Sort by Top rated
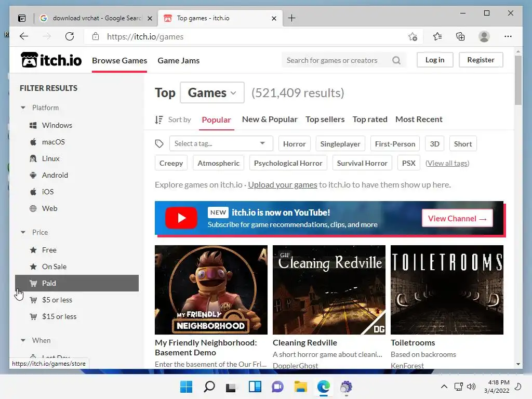The image size is (532, 399). (x=370, y=119)
